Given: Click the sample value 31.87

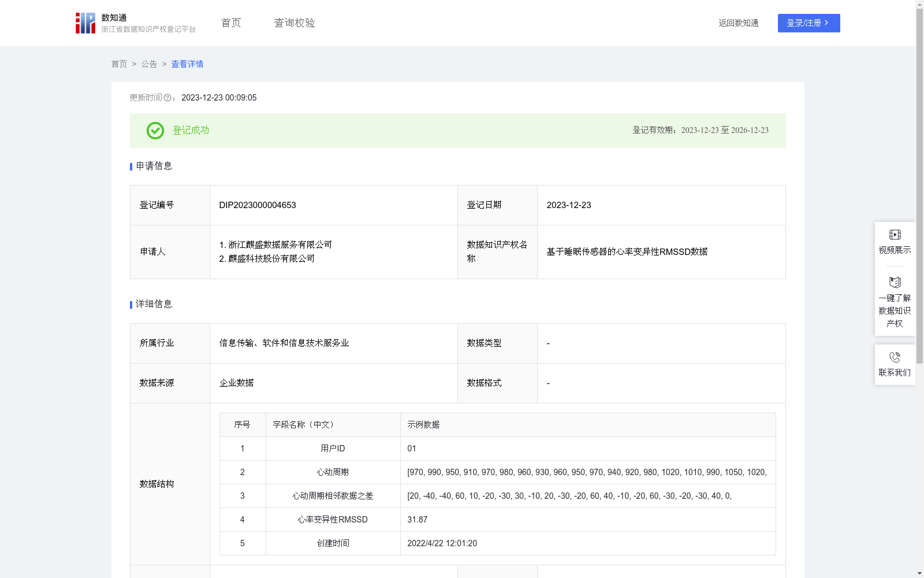Looking at the screenshot, I should coord(418,520).
